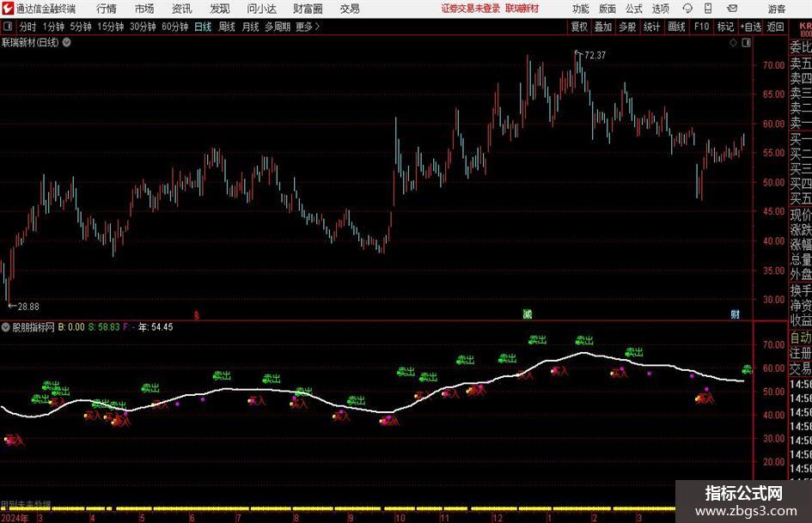Switch to 60分钟 period
This screenshot has height=523, width=812.
point(175,27)
